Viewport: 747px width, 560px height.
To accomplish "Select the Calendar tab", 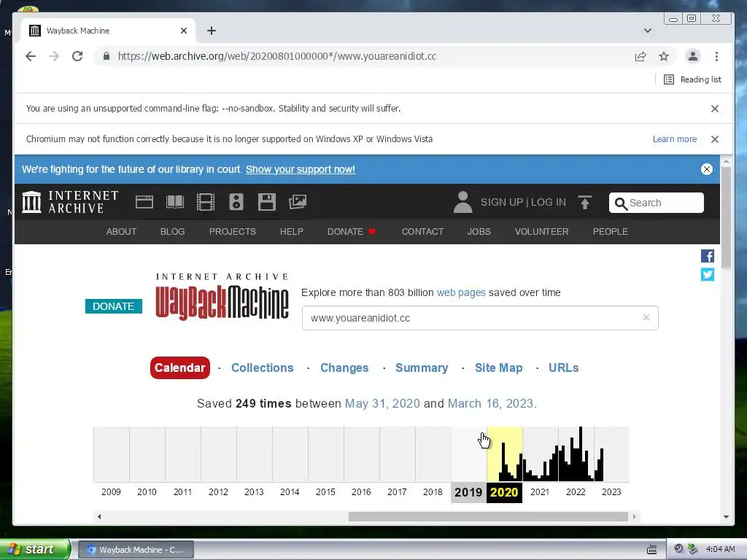I will point(179,367).
